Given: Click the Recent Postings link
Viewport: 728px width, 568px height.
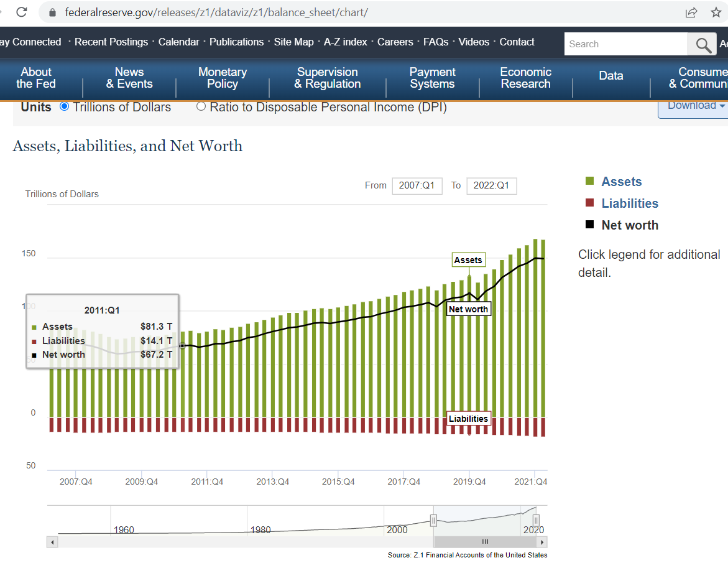Looking at the screenshot, I should coord(111,42).
